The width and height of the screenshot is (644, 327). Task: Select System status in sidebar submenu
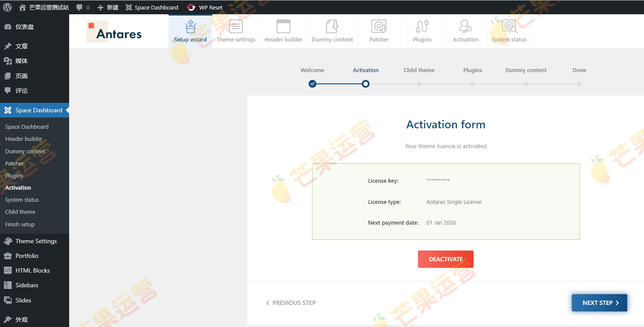pos(22,200)
